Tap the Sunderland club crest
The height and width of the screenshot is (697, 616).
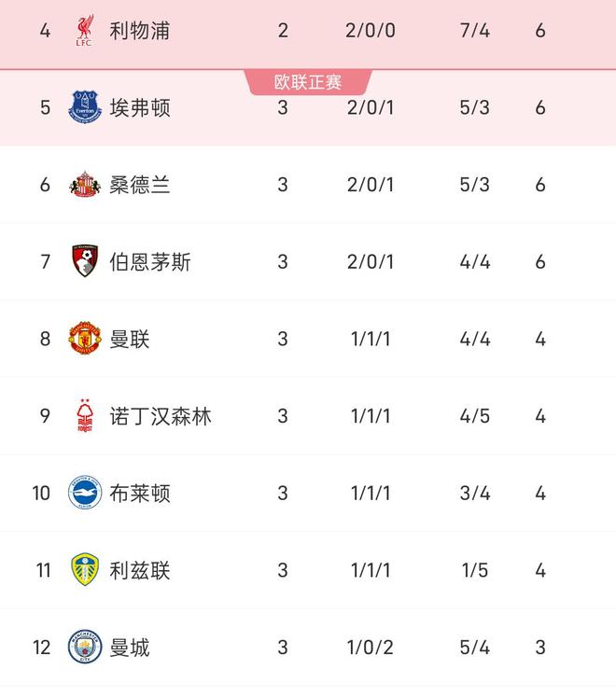click(x=85, y=184)
